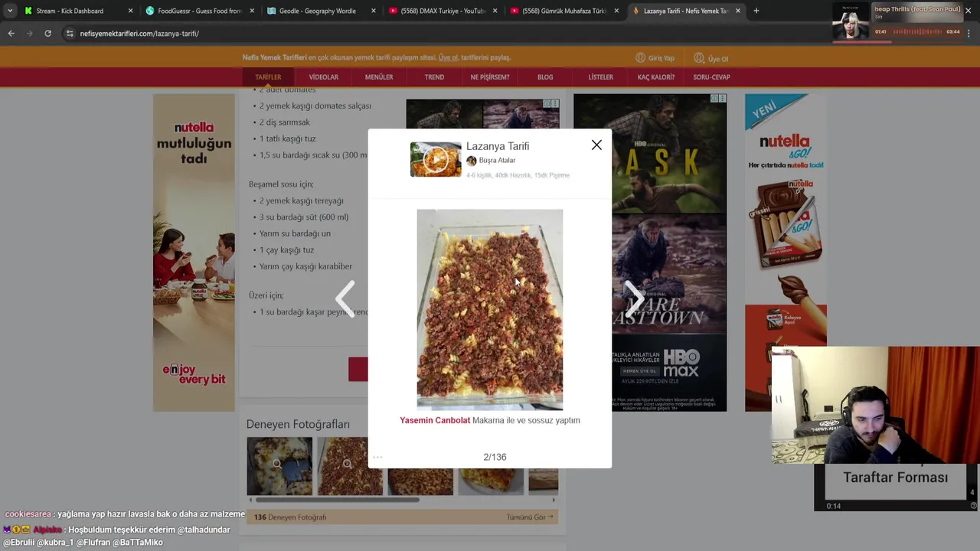Close the FoodGuessr tab
This screenshot has width=980, height=551.
coord(252,11)
